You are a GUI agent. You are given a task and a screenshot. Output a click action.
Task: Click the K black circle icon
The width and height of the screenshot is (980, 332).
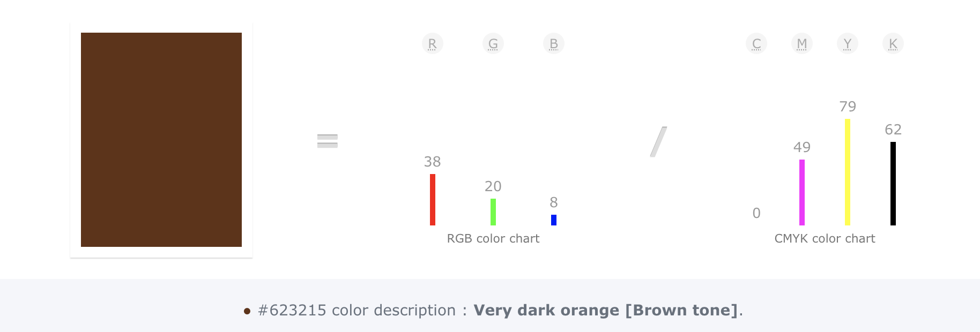pos(893,43)
